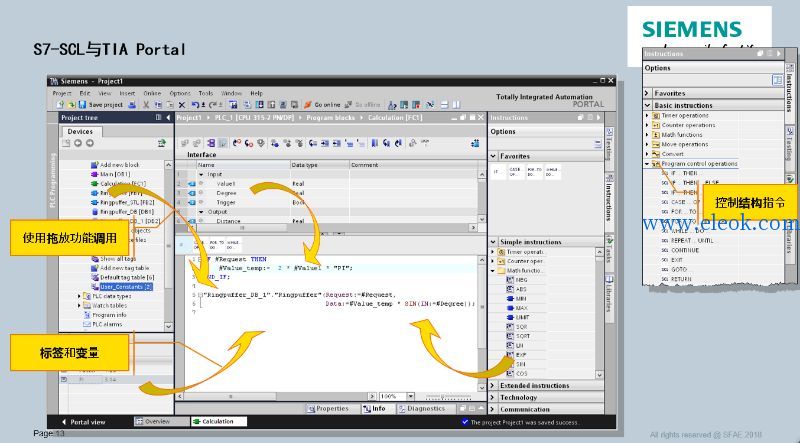Open Main [OB1] block
800x443 pixels.
click(x=110, y=174)
